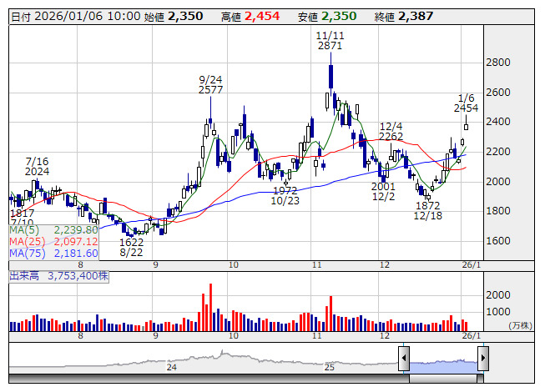Click the 安値 2,350 low price value
The height and width of the screenshot is (392, 545).
tap(327, 17)
